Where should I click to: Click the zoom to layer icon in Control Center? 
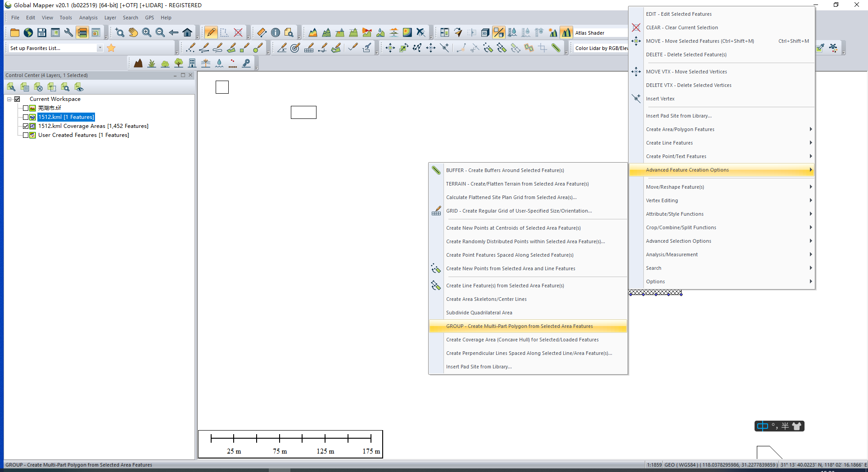(65, 87)
